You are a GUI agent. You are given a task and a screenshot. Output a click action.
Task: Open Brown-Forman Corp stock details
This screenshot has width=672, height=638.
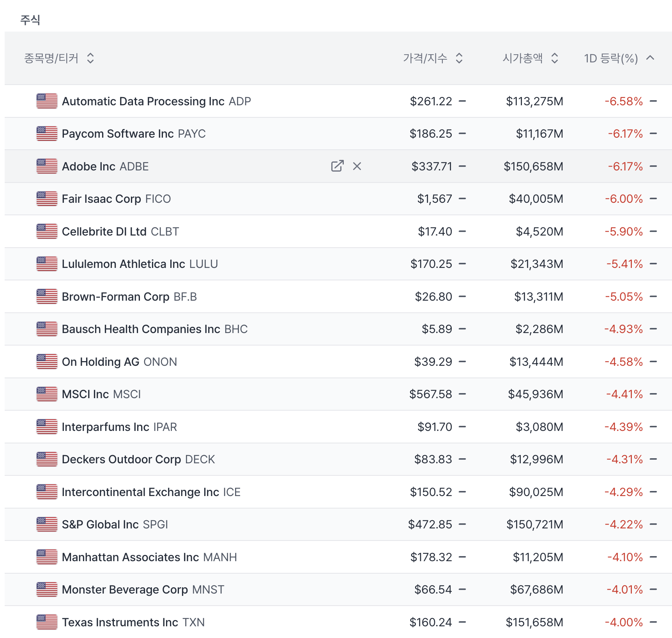pyautogui.click(x=129, y=297)
